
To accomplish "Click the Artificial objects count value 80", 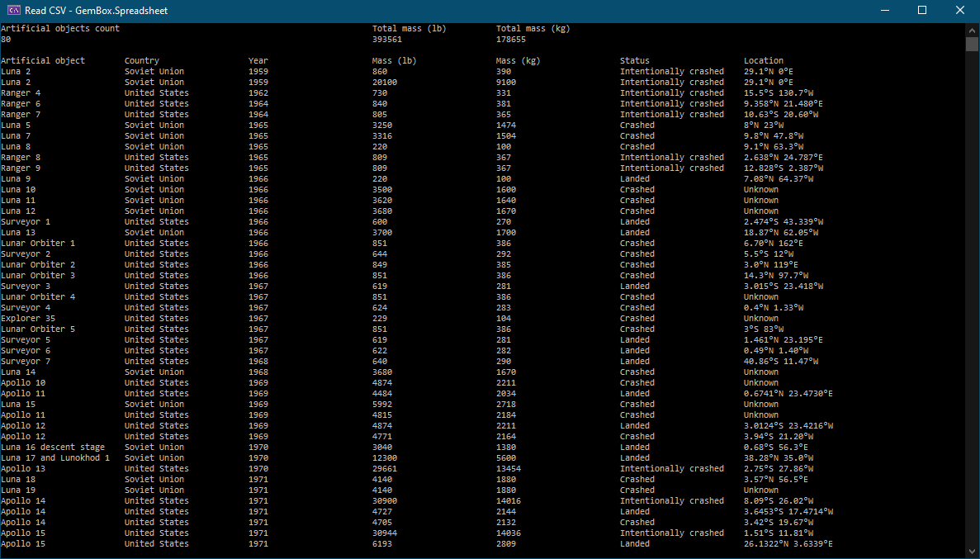I will tap(7, 38).
